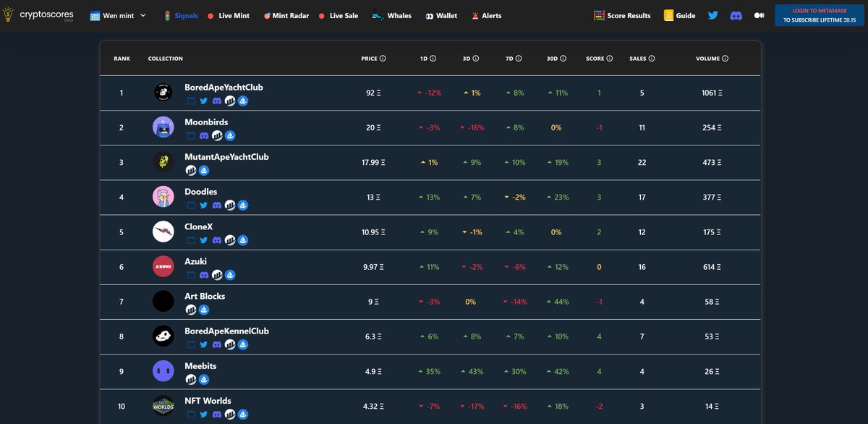Viewport: 868px width, 424px height.
Task: Click the RANK column header
Action: 122,59
